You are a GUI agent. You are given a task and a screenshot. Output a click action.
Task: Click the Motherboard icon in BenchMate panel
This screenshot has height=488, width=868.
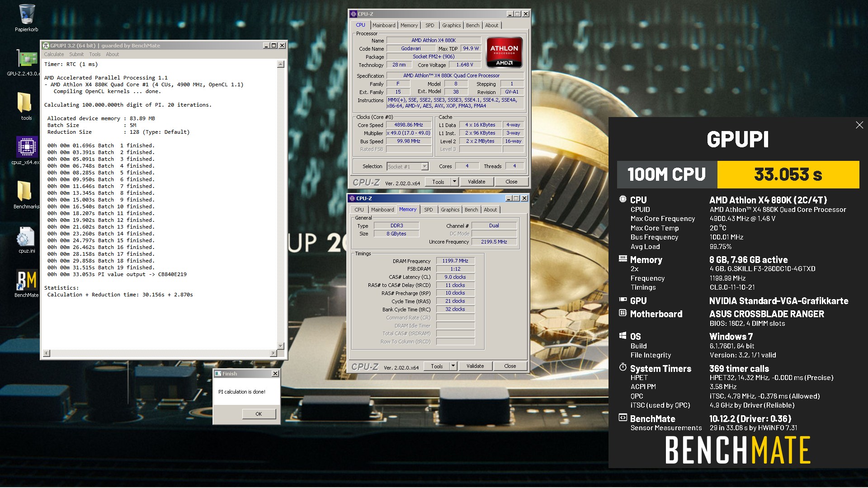623,313
